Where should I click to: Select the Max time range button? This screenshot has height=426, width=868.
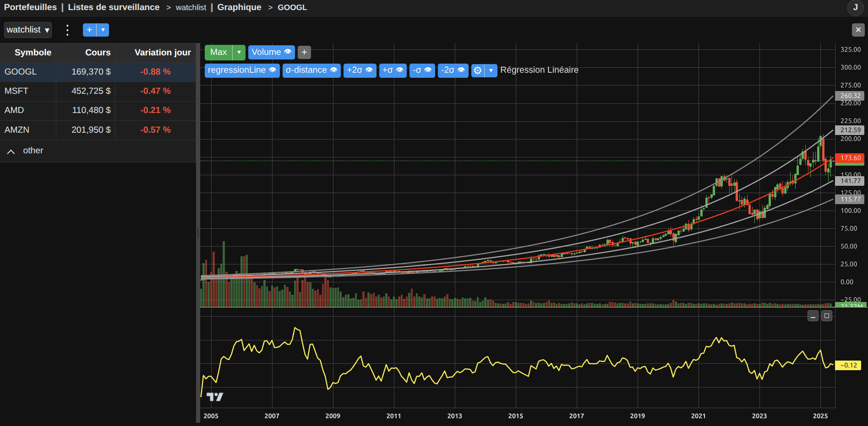pos(218,52)
